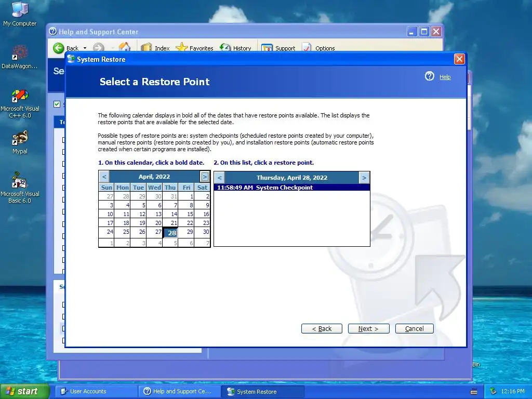Open the Index in Help and Support Center
Image resolution: width=532 pixels, height=399 pixels.
tap(155, 48)
